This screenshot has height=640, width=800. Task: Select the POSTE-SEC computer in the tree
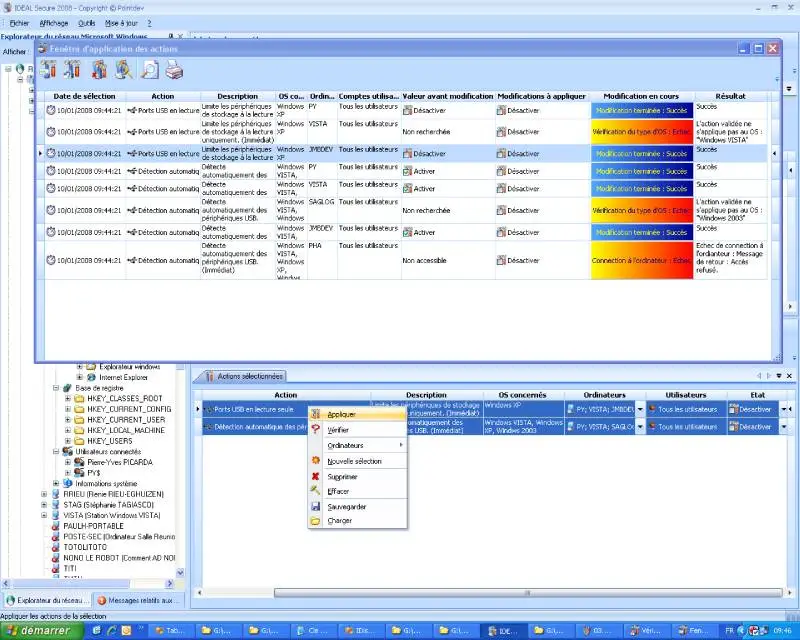click(119, 537)
